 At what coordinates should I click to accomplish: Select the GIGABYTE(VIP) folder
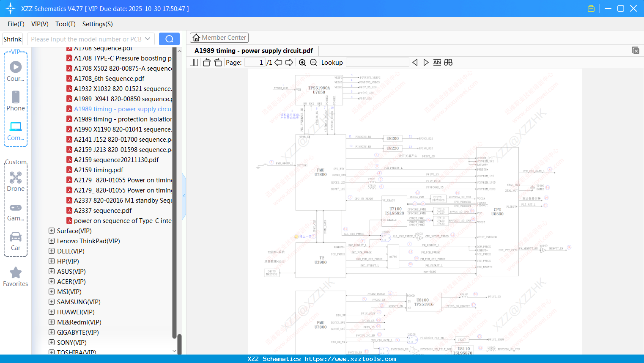(78, 332)
